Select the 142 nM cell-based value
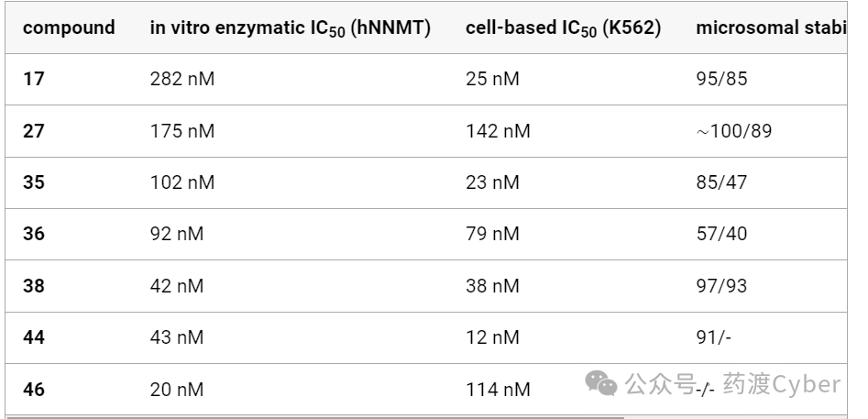This screenshot has width=868, height=419. 498,131
